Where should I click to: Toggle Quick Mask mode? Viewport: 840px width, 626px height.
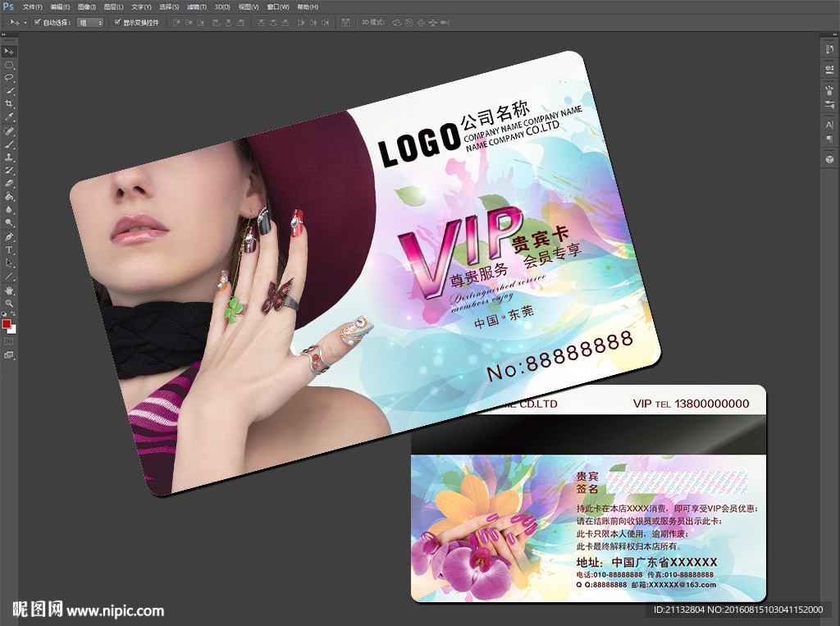pyautogui.click(x=9, y=341)
